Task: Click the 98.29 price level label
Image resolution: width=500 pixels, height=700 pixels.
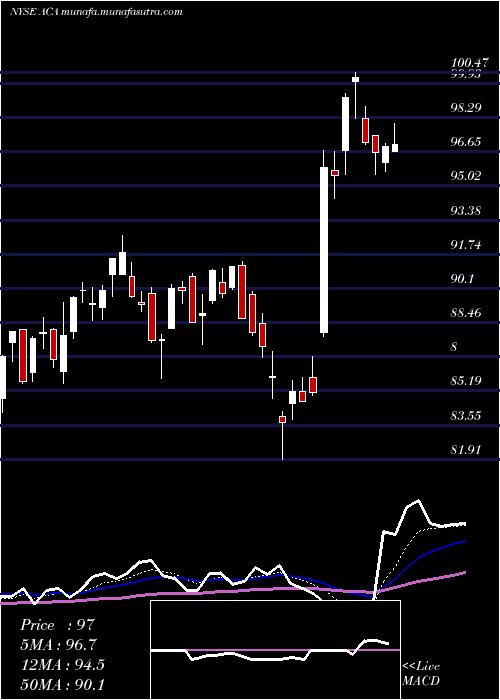Action: pyautogui.click(x=466, y=108)
